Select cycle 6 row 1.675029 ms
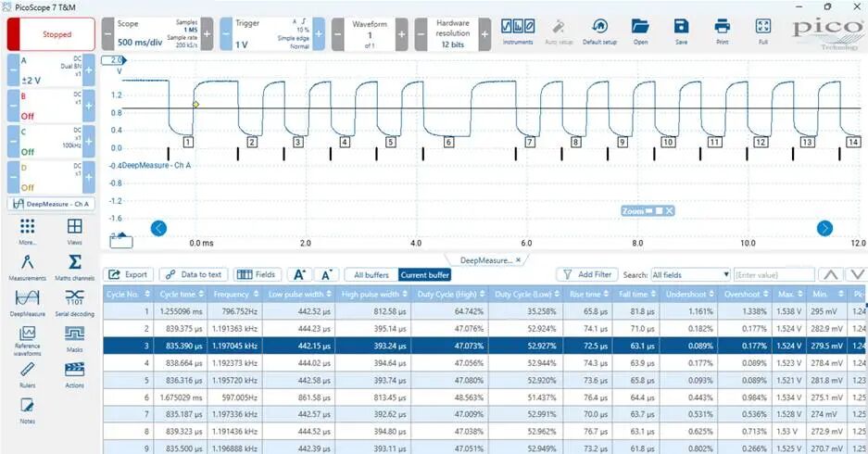Image resolution: width=868 pixels, height=454 pixels. coord(485,397)
